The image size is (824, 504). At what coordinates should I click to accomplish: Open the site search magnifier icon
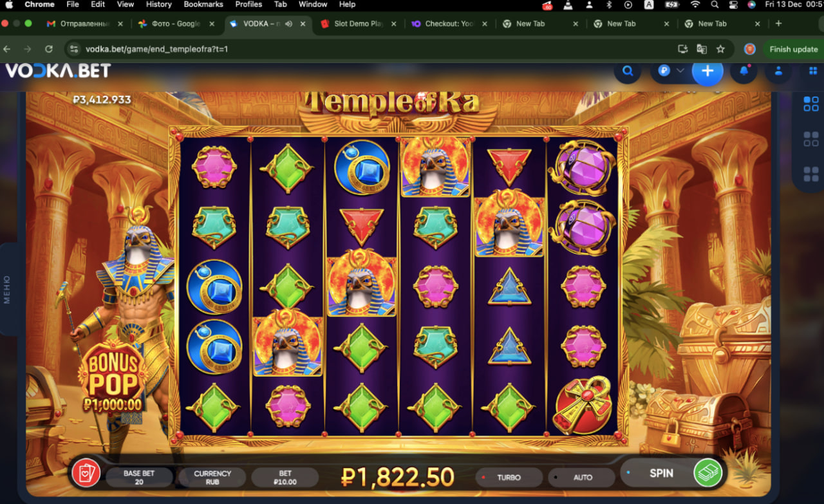coord(628,71)
